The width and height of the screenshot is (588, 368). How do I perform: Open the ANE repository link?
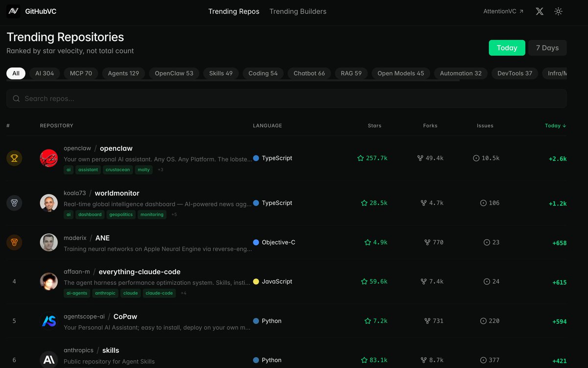point(102,238)
